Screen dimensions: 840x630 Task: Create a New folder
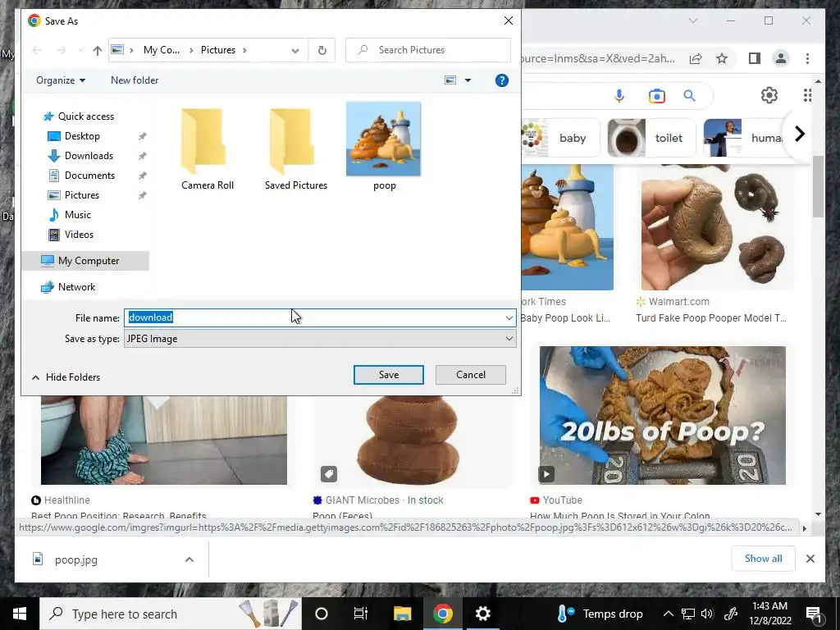[135, 80]
